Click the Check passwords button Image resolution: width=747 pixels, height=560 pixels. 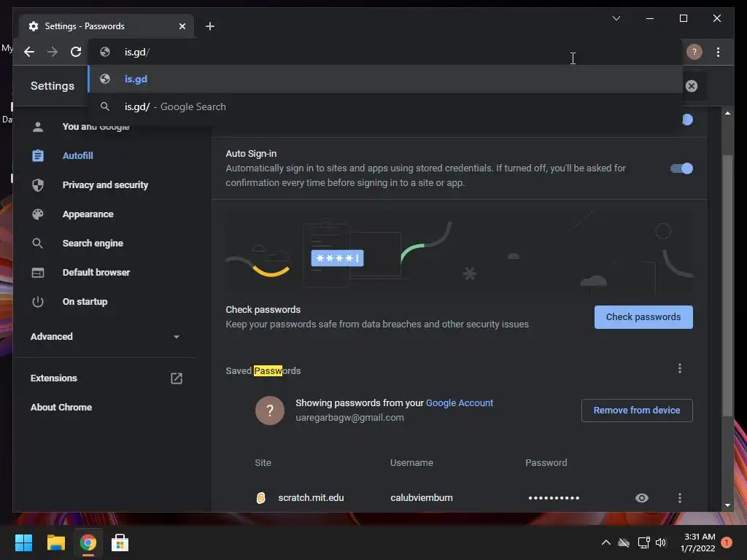tap(643, 317)
